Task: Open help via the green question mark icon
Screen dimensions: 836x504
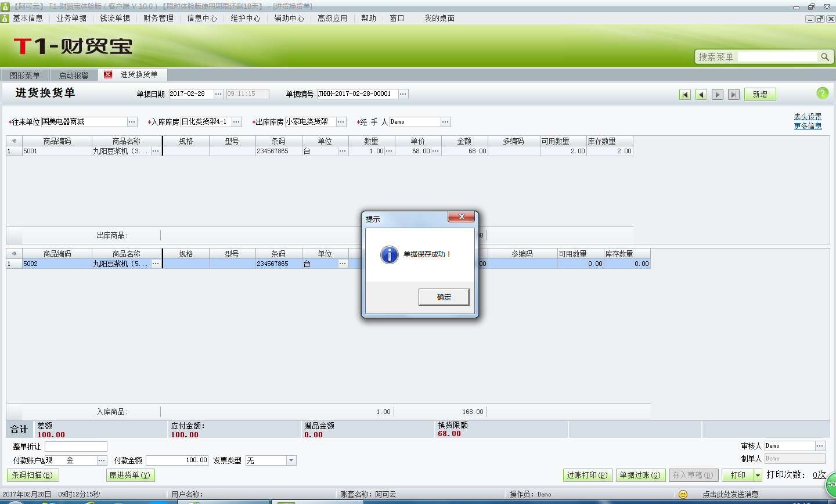Action: (824, 93)
